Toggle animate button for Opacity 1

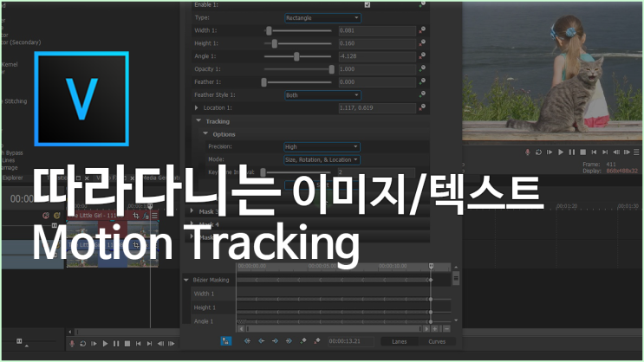422,69
